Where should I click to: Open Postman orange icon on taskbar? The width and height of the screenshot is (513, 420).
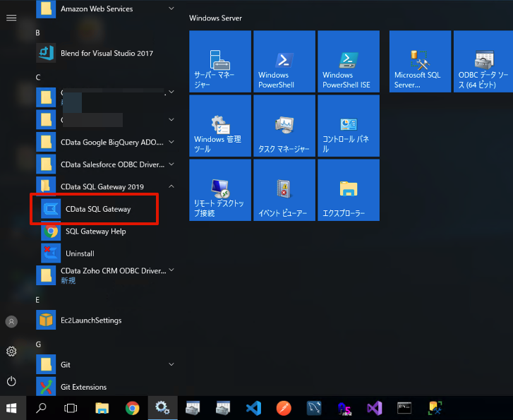(284, 408)
